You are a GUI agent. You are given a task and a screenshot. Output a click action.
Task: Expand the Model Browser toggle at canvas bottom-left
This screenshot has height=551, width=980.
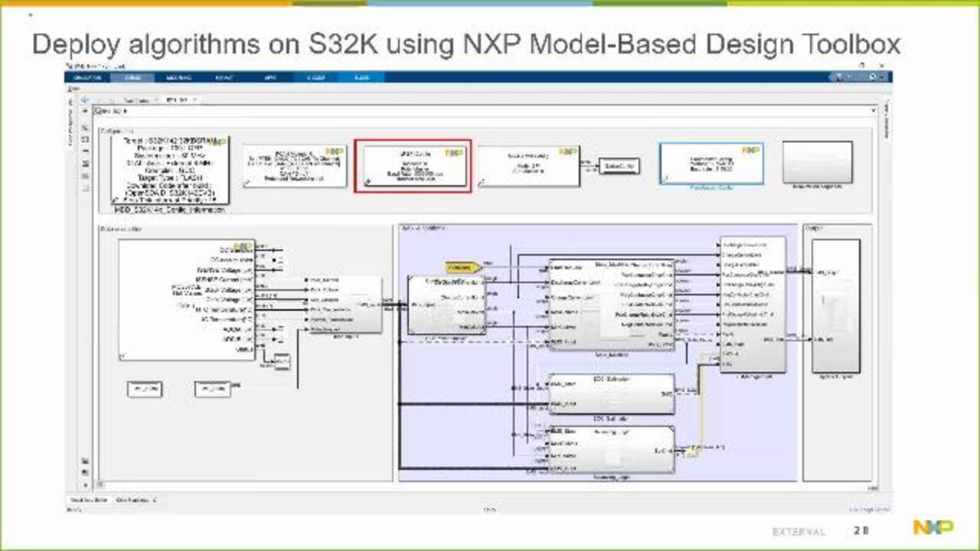tap(84, 484)
